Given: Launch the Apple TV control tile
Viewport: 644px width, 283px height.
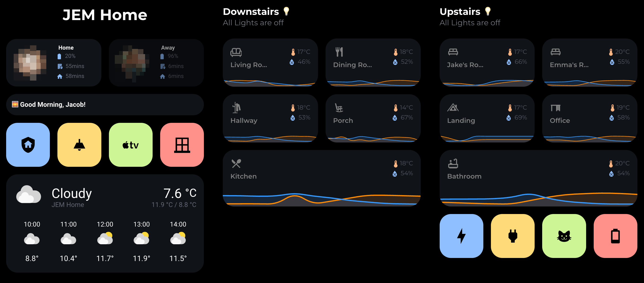Looking at the screenshot, I should pos(130,145).
